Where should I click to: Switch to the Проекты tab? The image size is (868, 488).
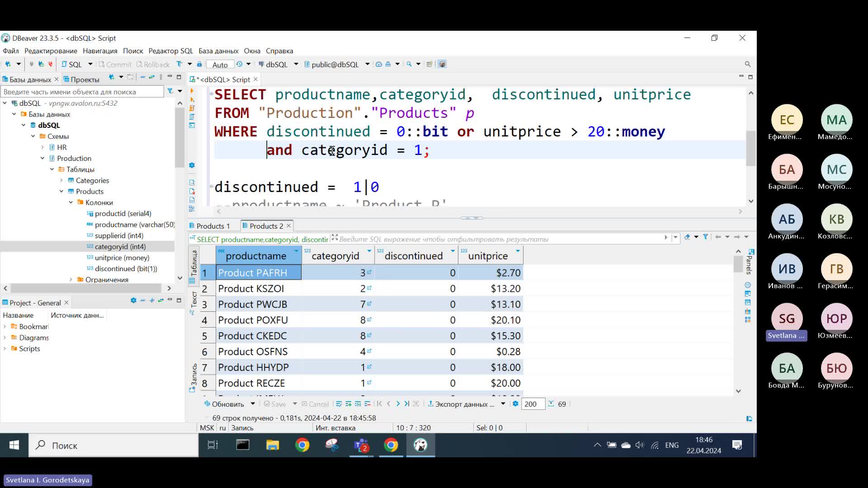point(81,80)
